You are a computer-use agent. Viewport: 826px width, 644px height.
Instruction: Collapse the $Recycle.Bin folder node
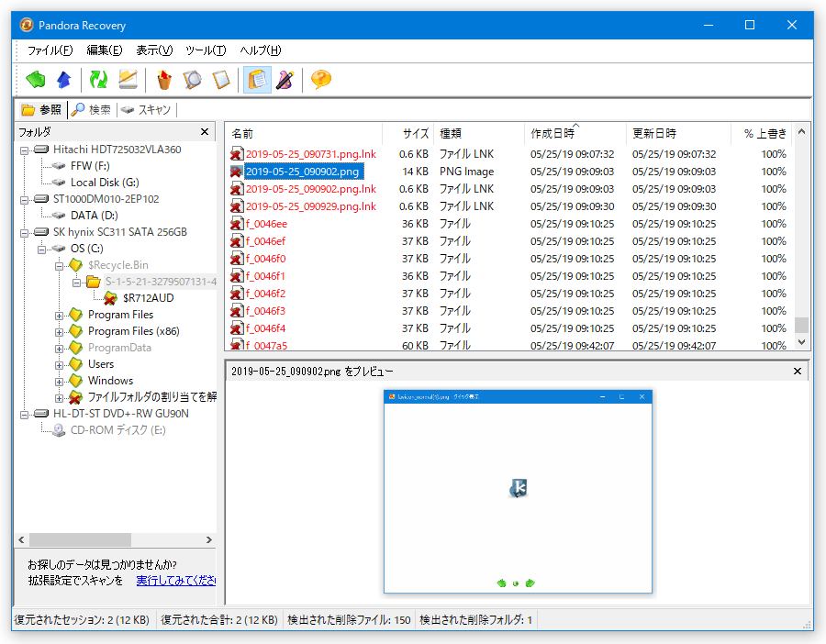click(59, 266)
